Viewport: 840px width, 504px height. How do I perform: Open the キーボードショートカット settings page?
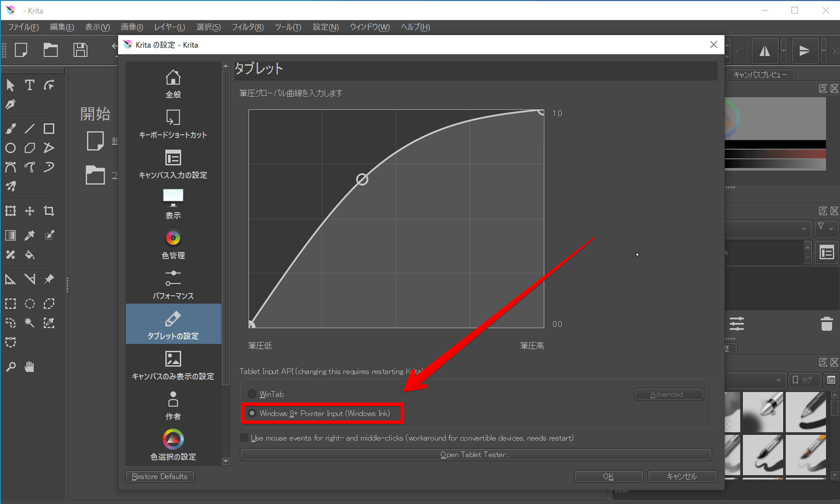click(173, 124)
